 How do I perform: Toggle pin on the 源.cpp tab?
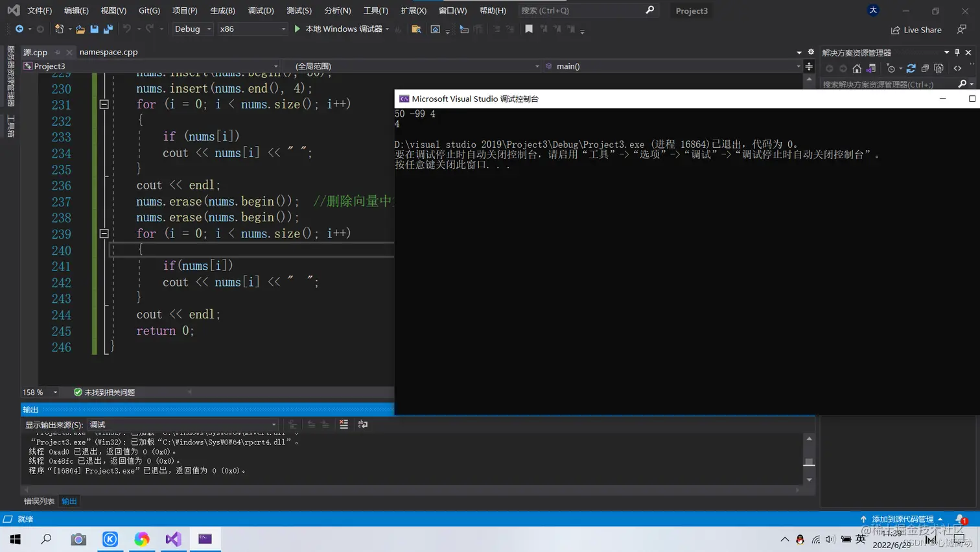pyautogui.click(x=58, y=53)
